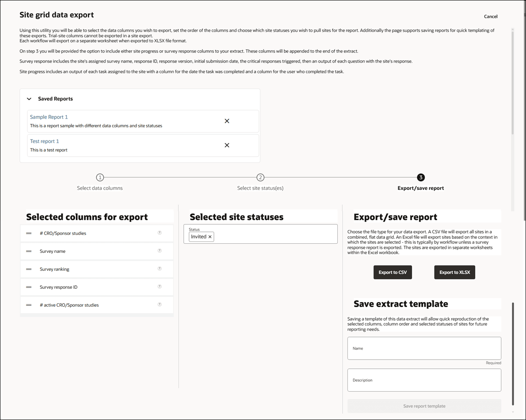Go to the Select site status(es) step
526x420 pixels.
260,177
